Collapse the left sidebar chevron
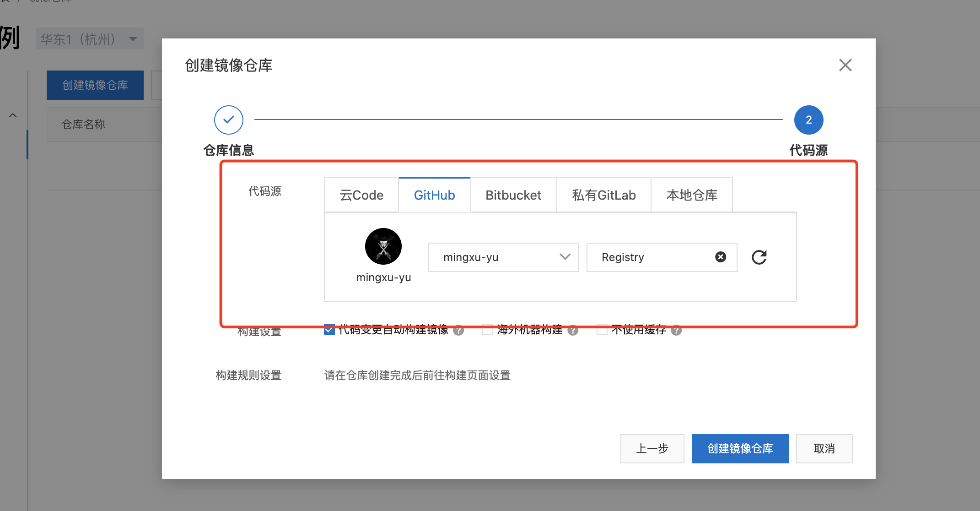Screen dimensions: 980x511 (x=13, y=115)
